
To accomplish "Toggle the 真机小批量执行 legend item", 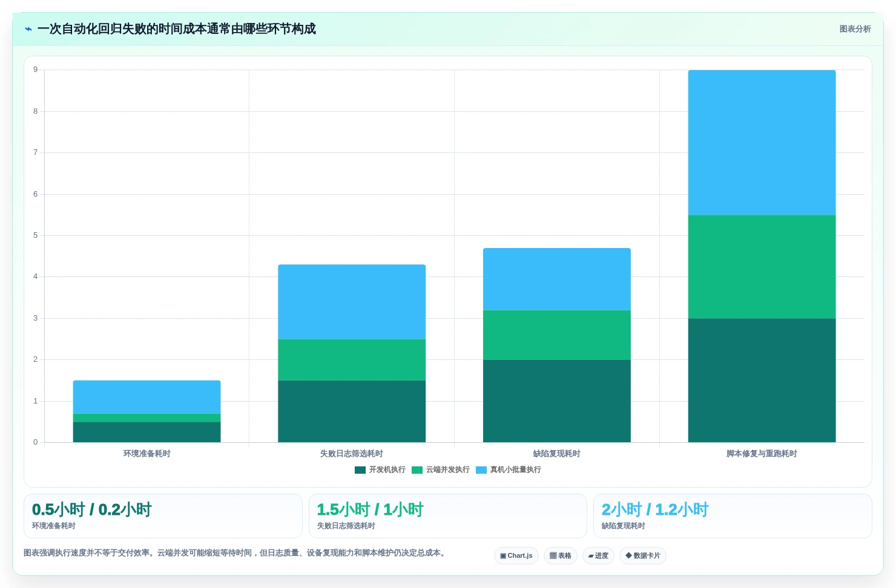I will (509, 469).
